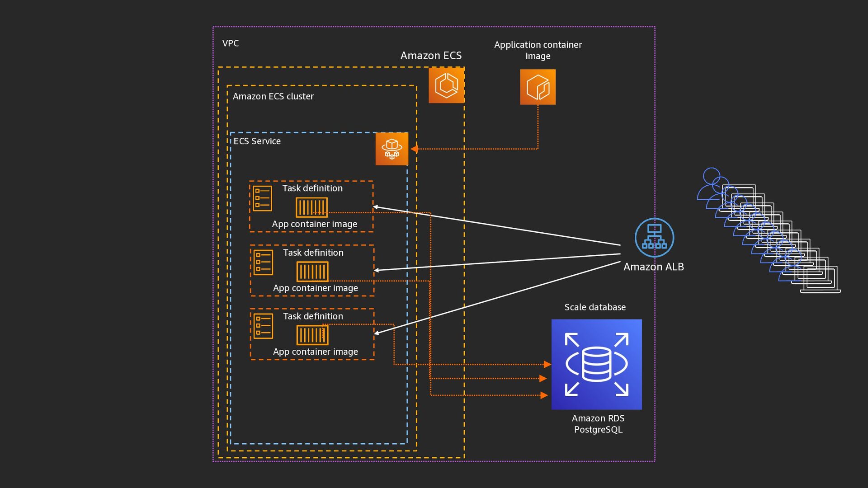Screen dimensions: 868x488
Task: Click the Amazon ECS orange hexagon icon
Action: click(446, 85)
